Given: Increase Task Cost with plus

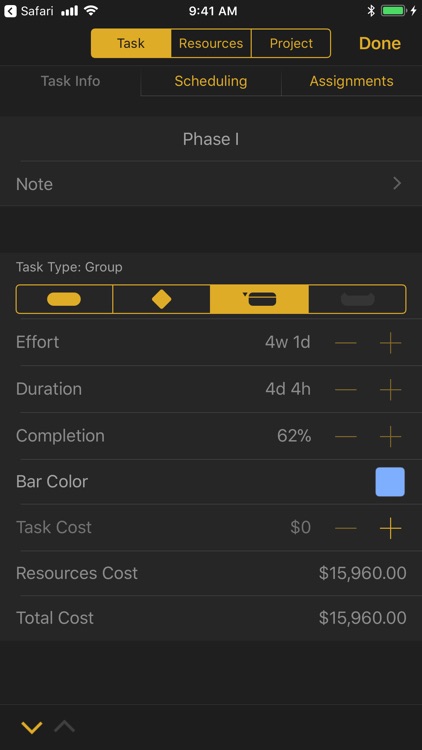Looking at the screenshot, I should click(390, 528).
